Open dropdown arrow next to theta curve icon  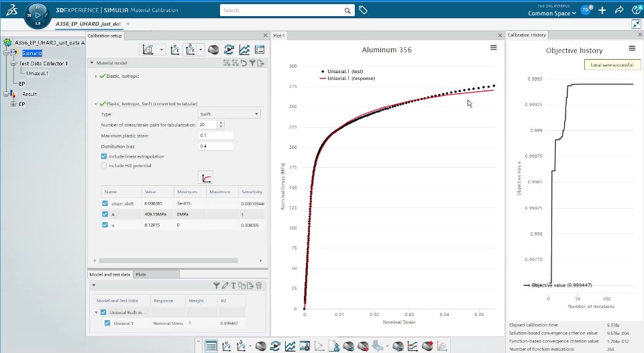(201, 50)
